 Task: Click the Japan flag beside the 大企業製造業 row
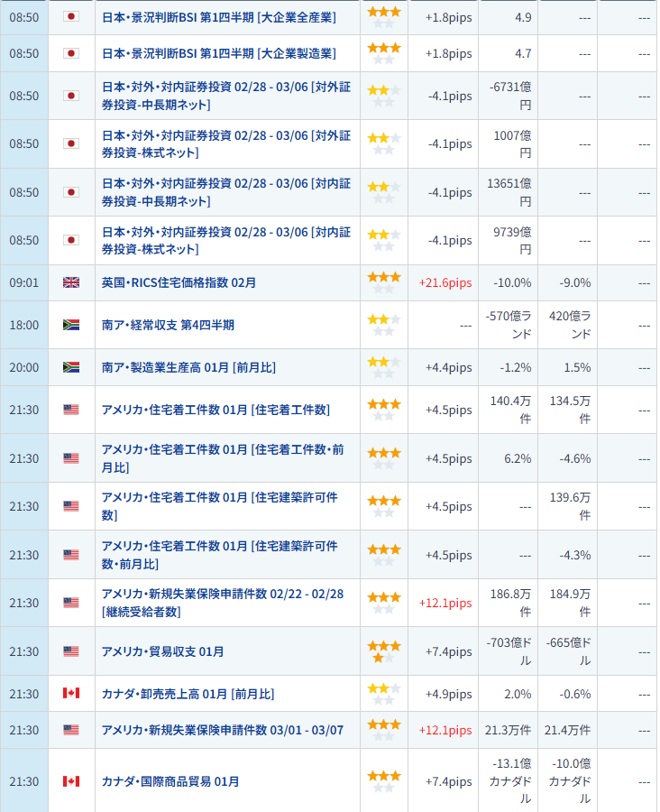[x=71, y=53]
